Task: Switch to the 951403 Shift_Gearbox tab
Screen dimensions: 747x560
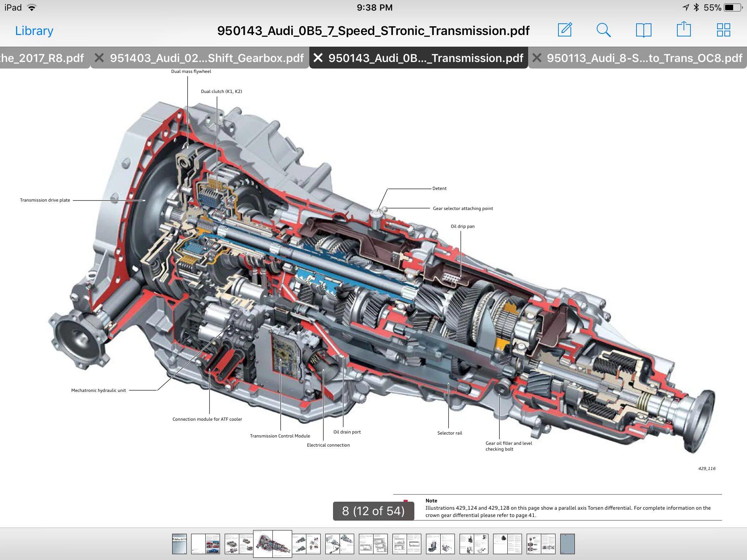Action: click(206, 58)
